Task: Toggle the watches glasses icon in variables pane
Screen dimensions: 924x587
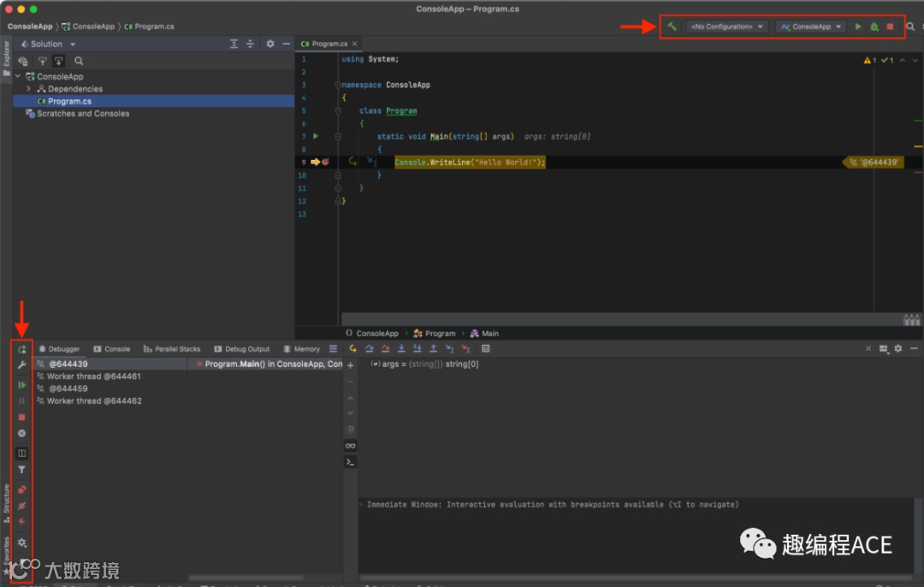Action: point(350,446)
